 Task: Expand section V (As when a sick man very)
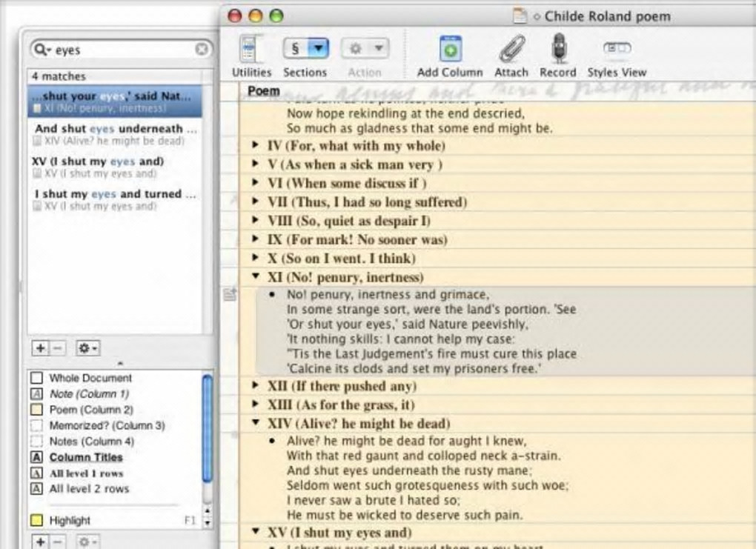click(x=256, y=163)
